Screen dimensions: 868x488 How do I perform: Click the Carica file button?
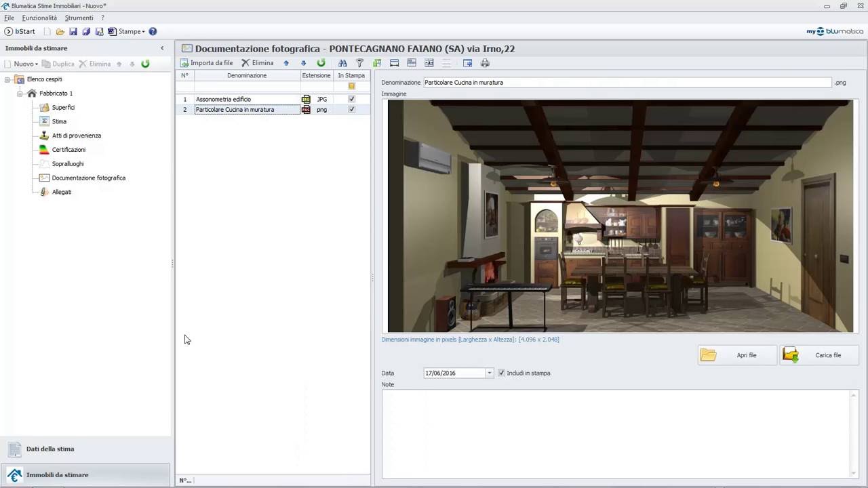click(x=819, y=355)
